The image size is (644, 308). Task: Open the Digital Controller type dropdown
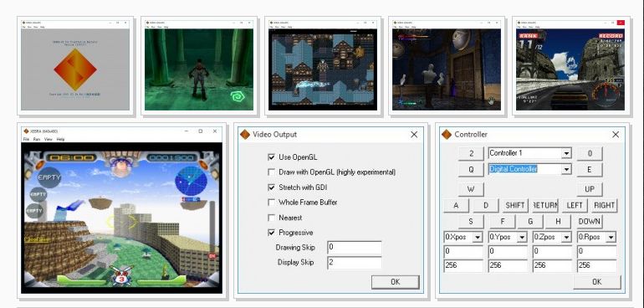tap(566, 169)
